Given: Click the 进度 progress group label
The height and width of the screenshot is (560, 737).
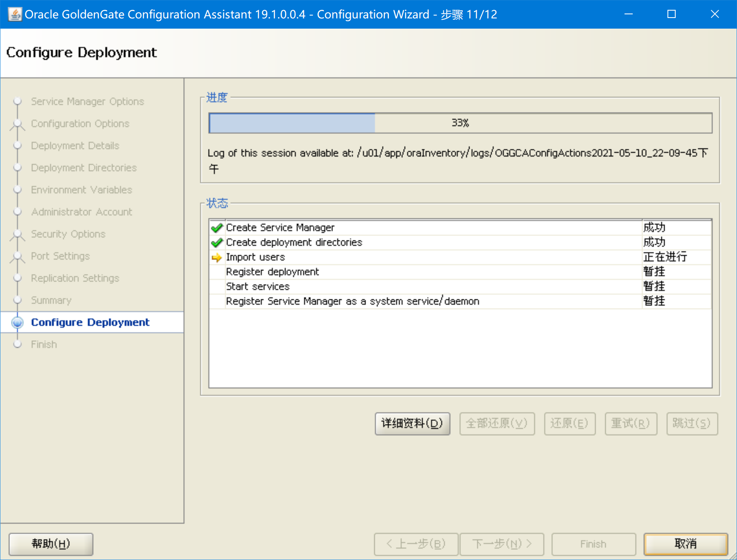Looking at the screenshot, I should click(x=217, y=97).
